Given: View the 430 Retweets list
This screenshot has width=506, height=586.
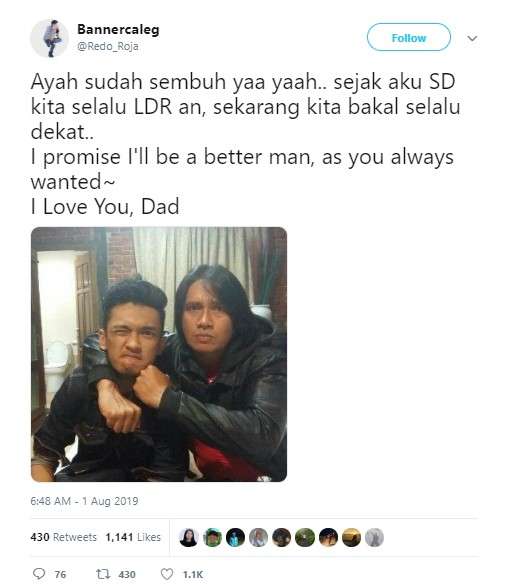Looking at the screenshot, I should point(64,537).
